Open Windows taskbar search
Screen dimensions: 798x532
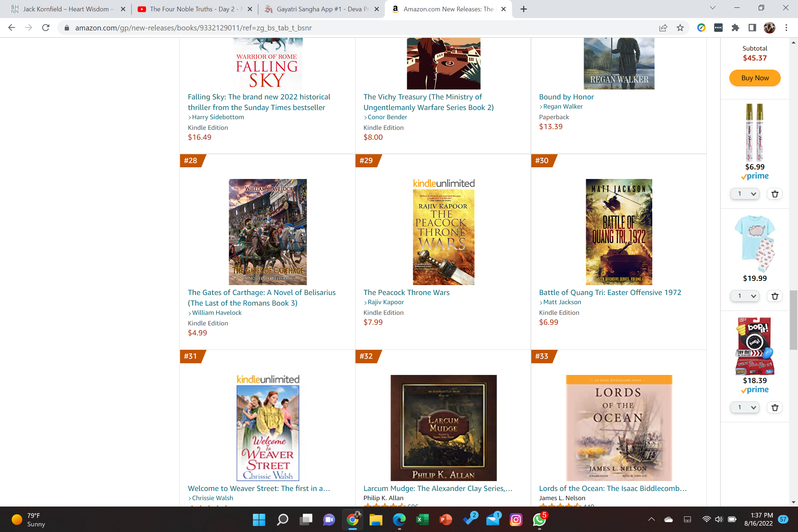(x=282, y=519)
